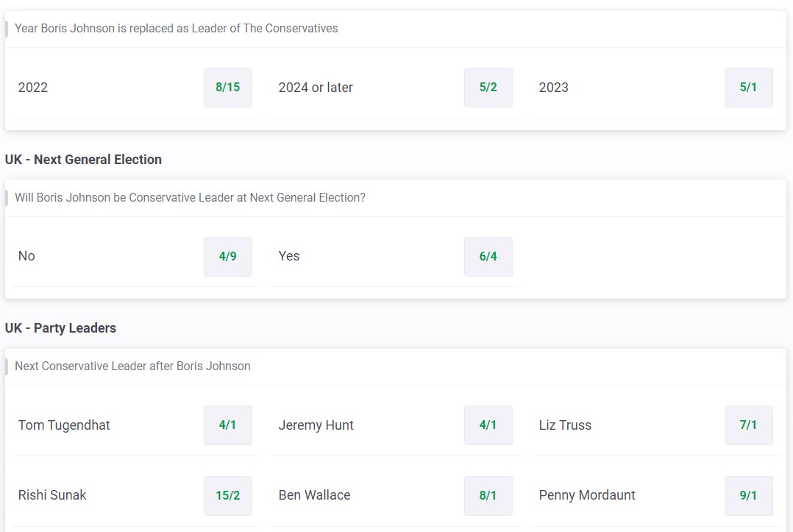The height and width of the screenshot is (532, 793).
Task: Choose Penny Mordaunt 9/1 odds
Action: click(749, 496)
